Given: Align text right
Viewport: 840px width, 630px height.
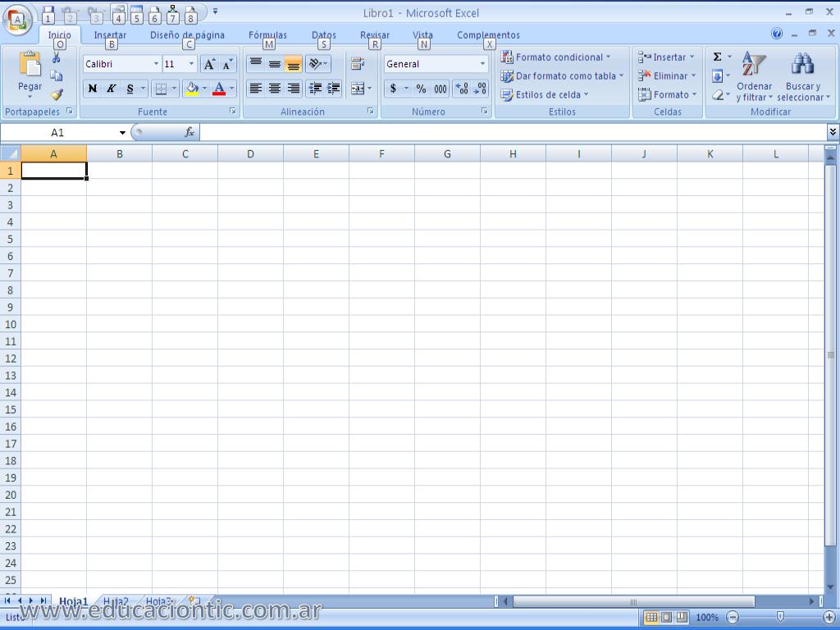Looking at the screenshot, I should (293, 89).
